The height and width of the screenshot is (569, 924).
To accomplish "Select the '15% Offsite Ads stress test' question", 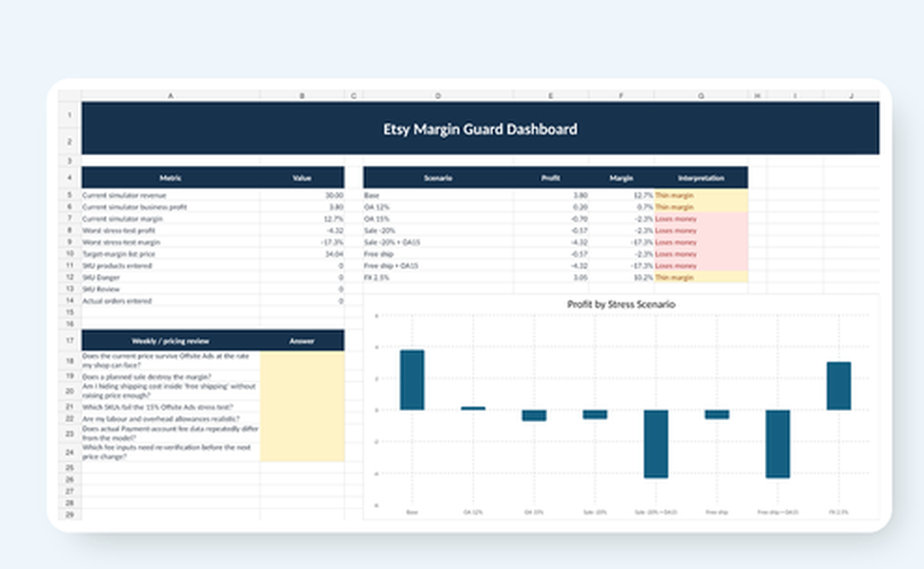I will pyautogui.click(x=170, y=407).
